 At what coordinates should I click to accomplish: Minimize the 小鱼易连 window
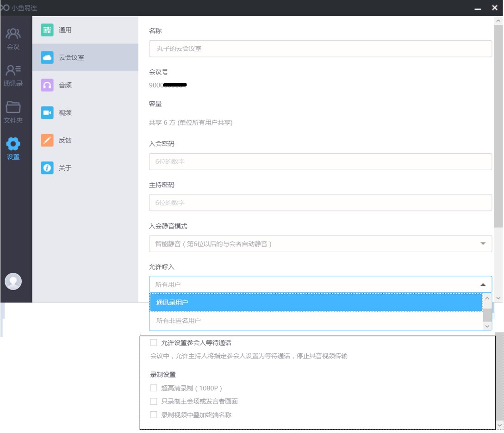tap(478, 8)
